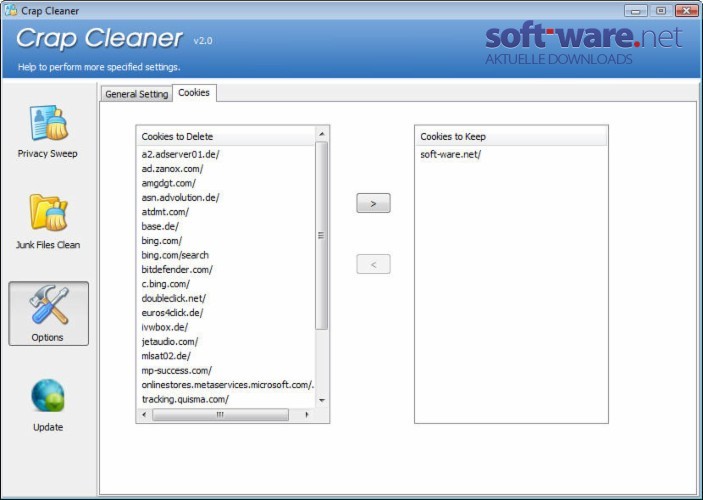Click the Cookies to Keep column header
Image resolution: width=703 pixels, height=500 pixels.
(511, 136)
